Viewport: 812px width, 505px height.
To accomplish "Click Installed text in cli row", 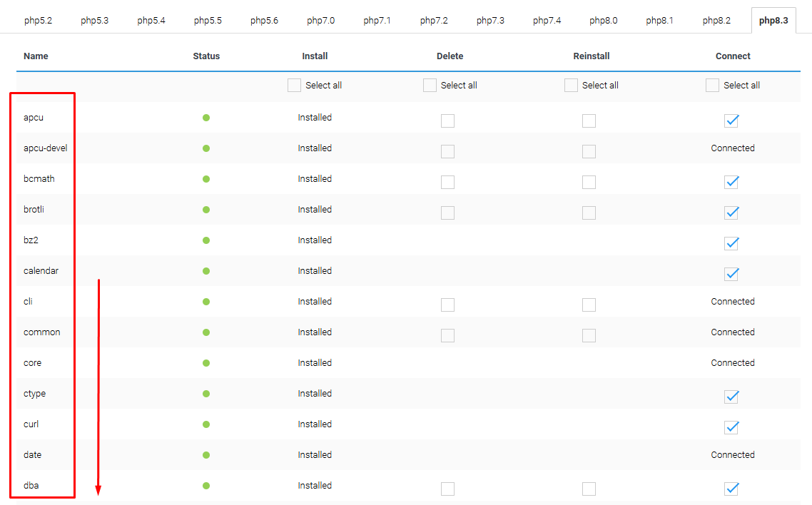I will point(315,301).
